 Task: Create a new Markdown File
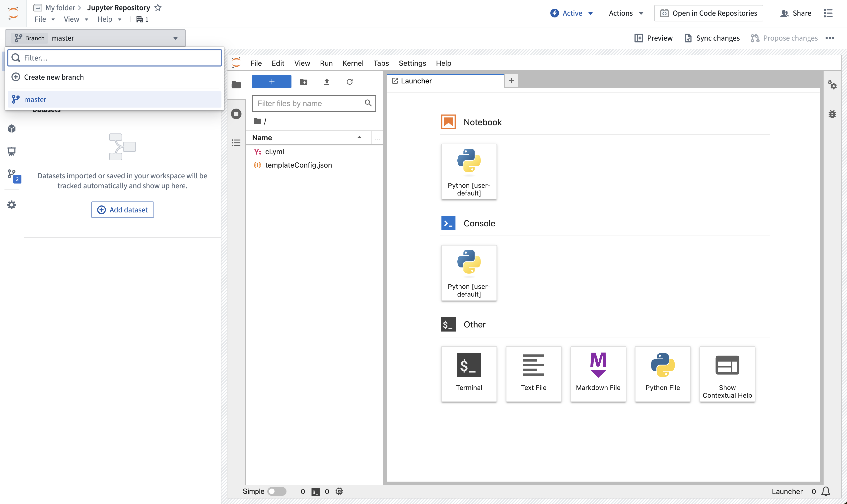coord(598,374)
